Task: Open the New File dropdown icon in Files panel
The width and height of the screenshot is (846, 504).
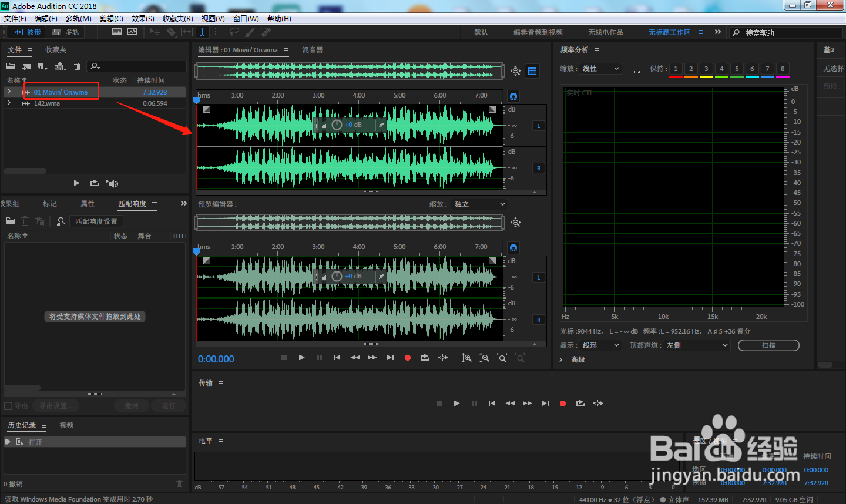Action: [42, 66]
